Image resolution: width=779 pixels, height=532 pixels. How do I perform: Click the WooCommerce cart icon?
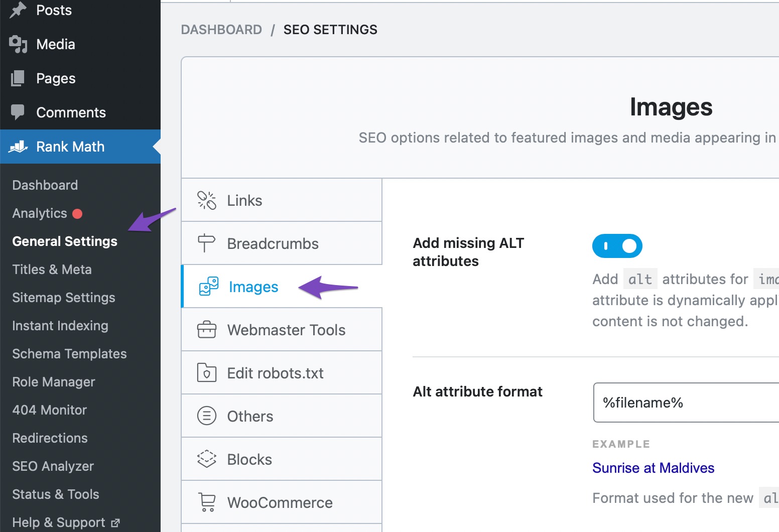207,502
